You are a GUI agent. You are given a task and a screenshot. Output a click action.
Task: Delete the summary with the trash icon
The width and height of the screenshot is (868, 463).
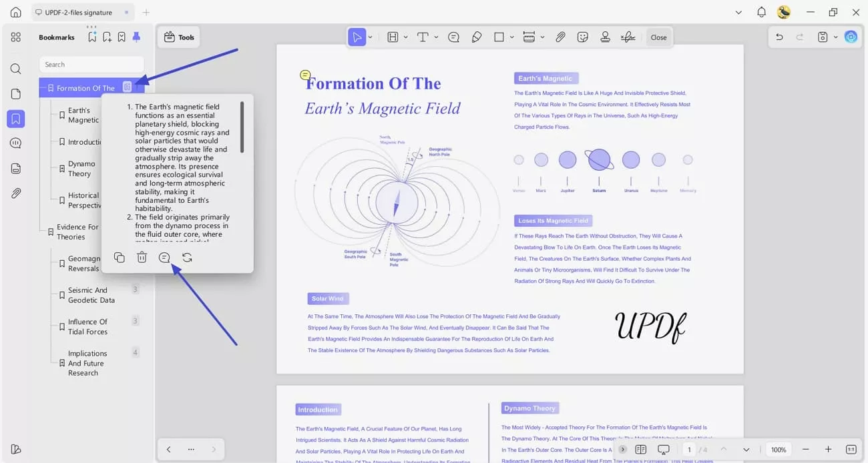142,258
